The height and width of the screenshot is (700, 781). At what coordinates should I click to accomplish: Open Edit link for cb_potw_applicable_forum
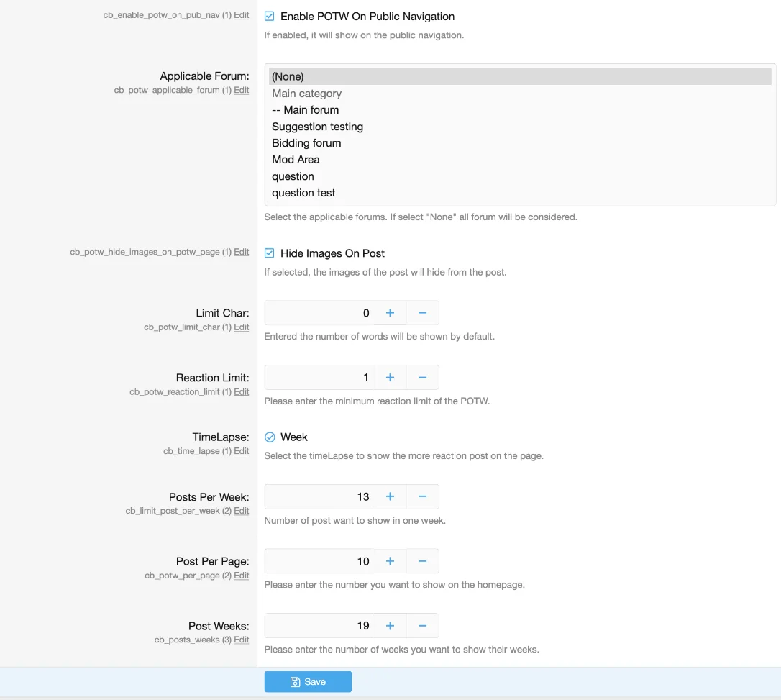[242, 91]
